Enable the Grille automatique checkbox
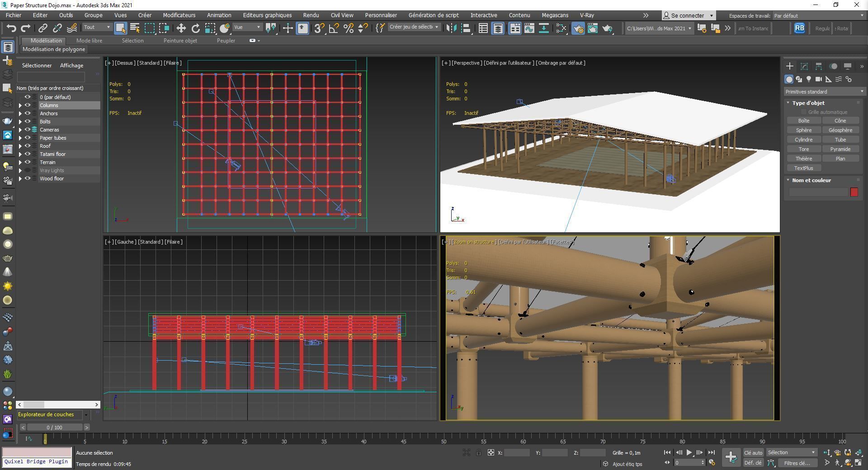The height and width of the screenshot is (470, 868). (x=803, y=112)
